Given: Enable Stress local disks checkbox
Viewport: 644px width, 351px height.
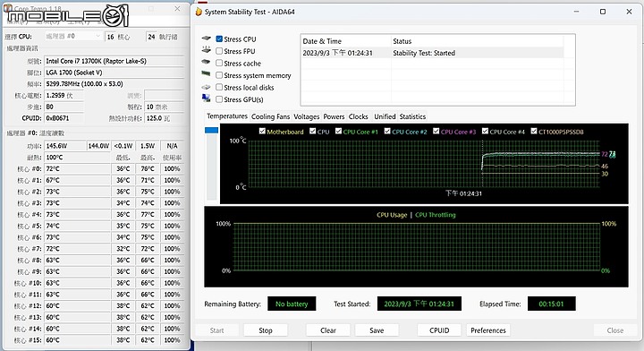Looking at the screenshot, I should tap(219, 87).
